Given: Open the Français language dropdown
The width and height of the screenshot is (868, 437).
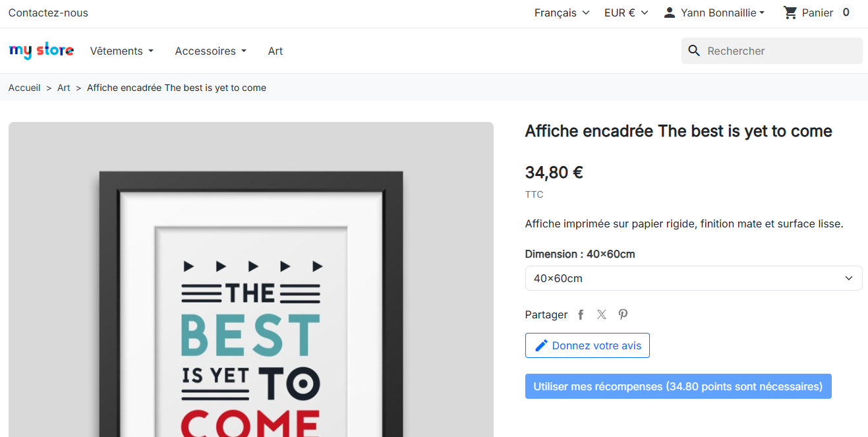Looking at the screenshot, I should [x=562, y=13].
